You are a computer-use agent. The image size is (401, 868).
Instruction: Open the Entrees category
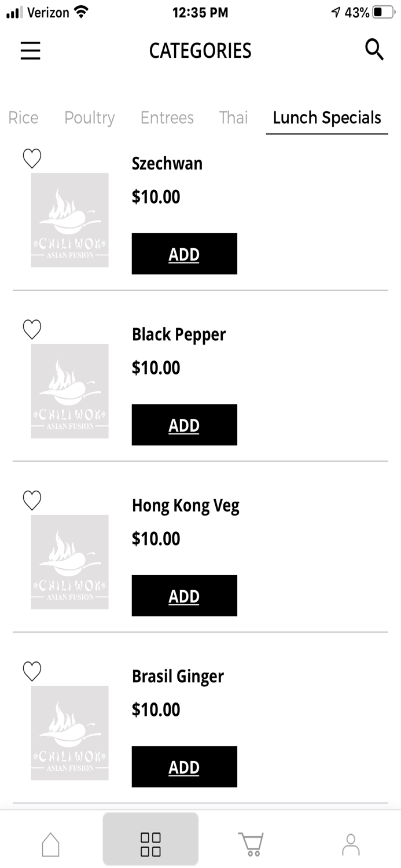(167, 117)
